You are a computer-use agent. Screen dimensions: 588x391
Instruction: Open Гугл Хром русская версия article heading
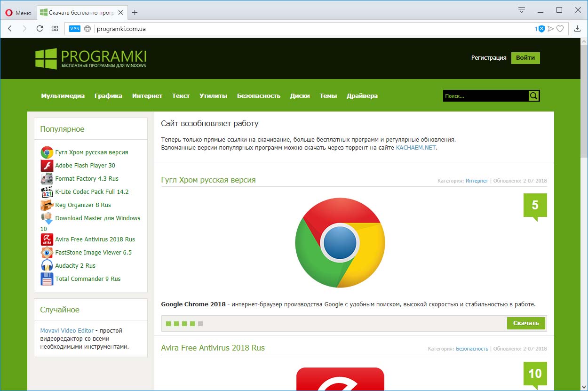[208, 180]
